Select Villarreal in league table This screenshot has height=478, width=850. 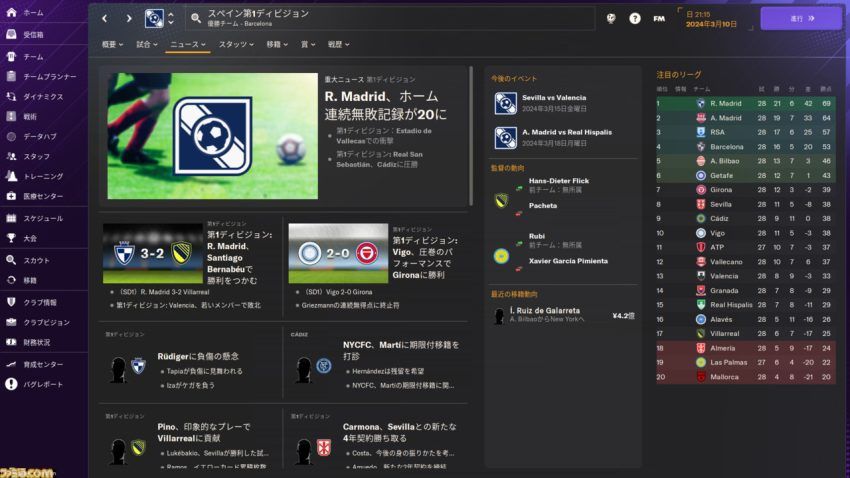click(745, 333)
